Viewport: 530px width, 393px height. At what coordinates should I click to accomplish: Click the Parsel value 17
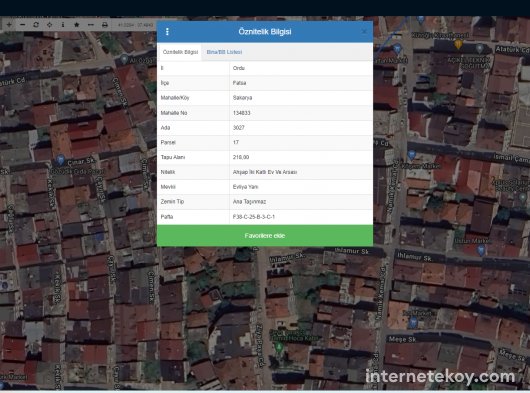tap(236, 142)
